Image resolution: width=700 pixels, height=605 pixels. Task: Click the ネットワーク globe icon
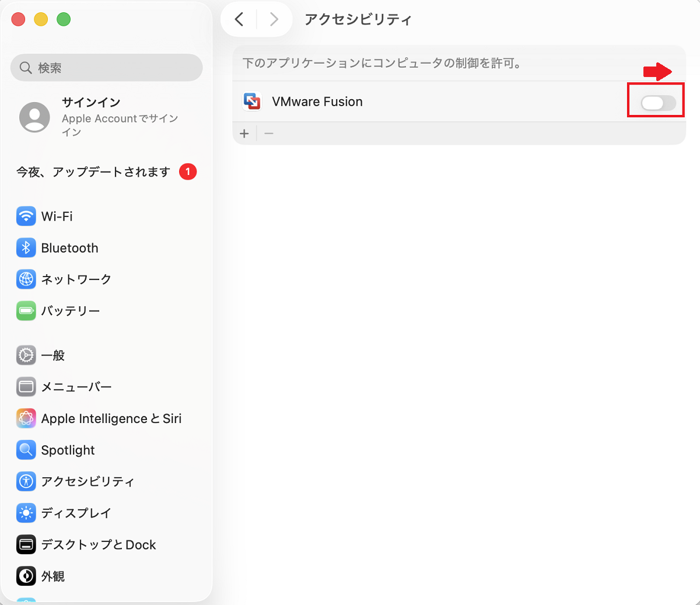click(26, 279)
